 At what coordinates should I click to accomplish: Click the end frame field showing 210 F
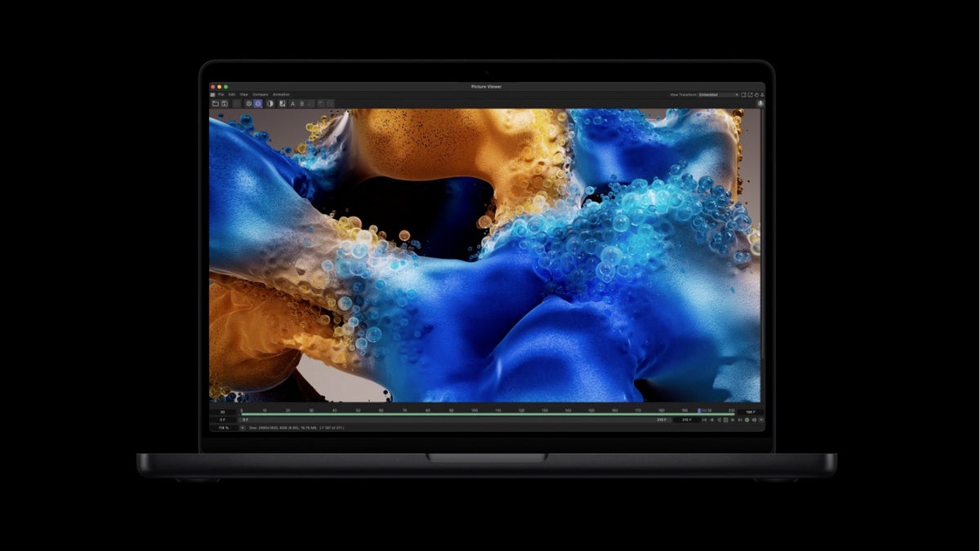(x=688, y=419)
